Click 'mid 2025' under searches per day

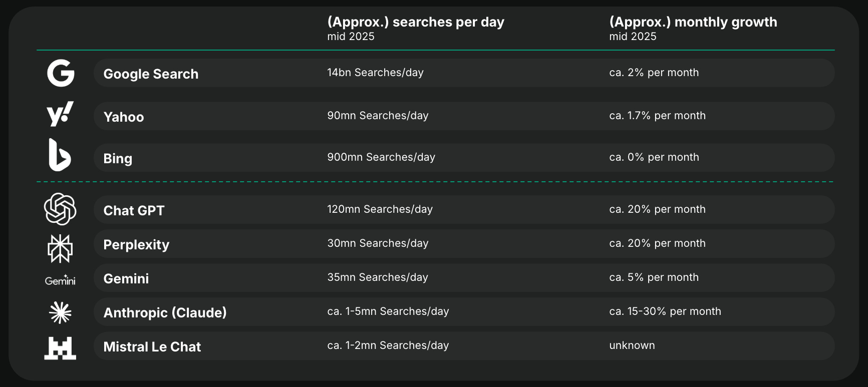click(351, 37)
